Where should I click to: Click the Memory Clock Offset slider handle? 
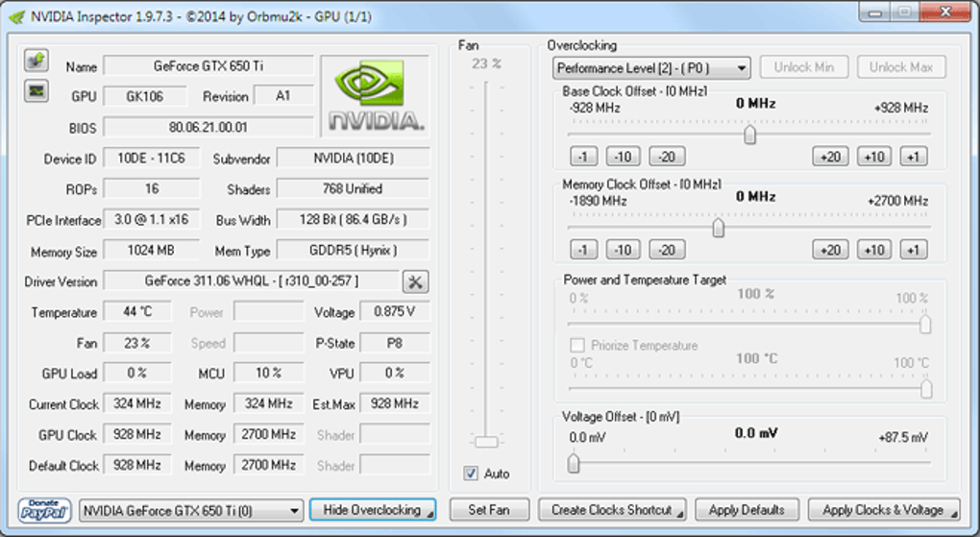point(718,228)
